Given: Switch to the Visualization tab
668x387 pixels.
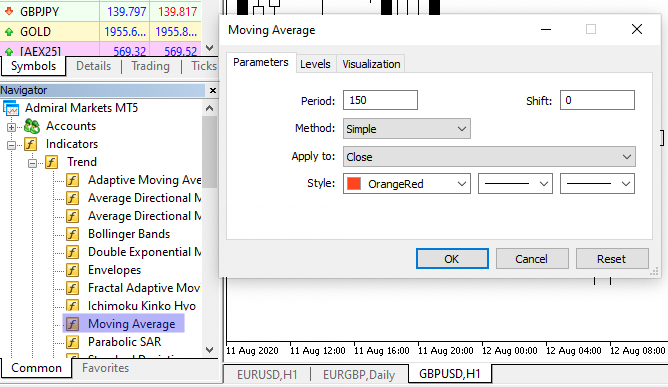Looking at the screenshot, I should click(371, 64).
